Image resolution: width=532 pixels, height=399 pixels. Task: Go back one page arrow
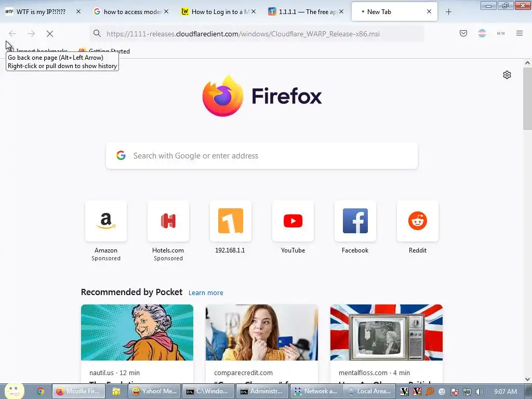(x=12, y=34)
